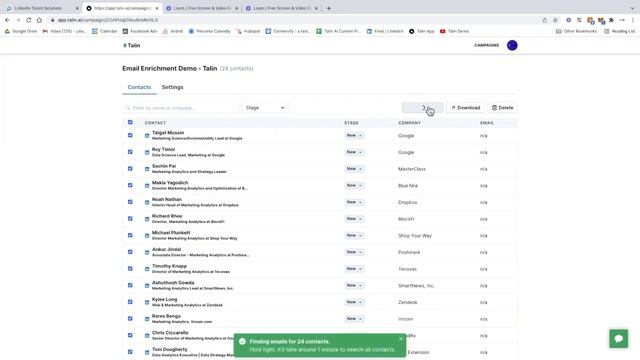The image size is (640, 360).
Task: Change stage for Roy Timor
Action: coord(354,152)
